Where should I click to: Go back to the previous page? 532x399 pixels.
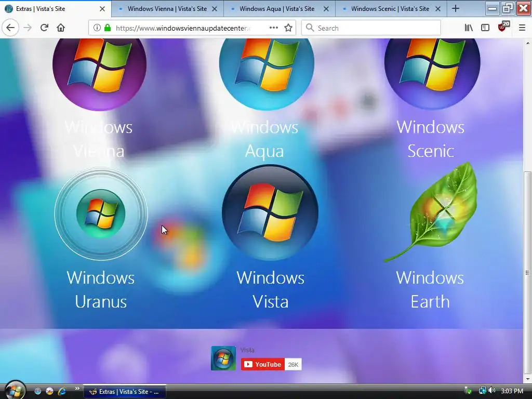click(x=10, y=28)
